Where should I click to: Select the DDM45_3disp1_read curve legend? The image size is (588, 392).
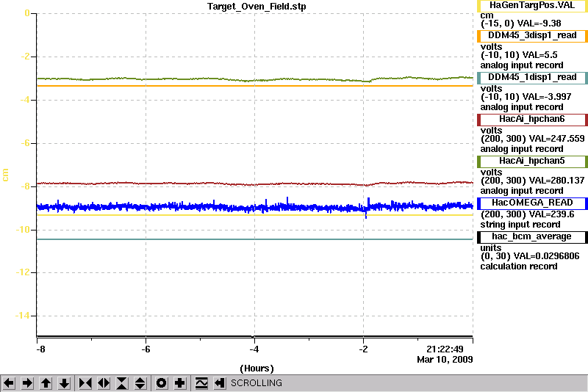point(532,35)
